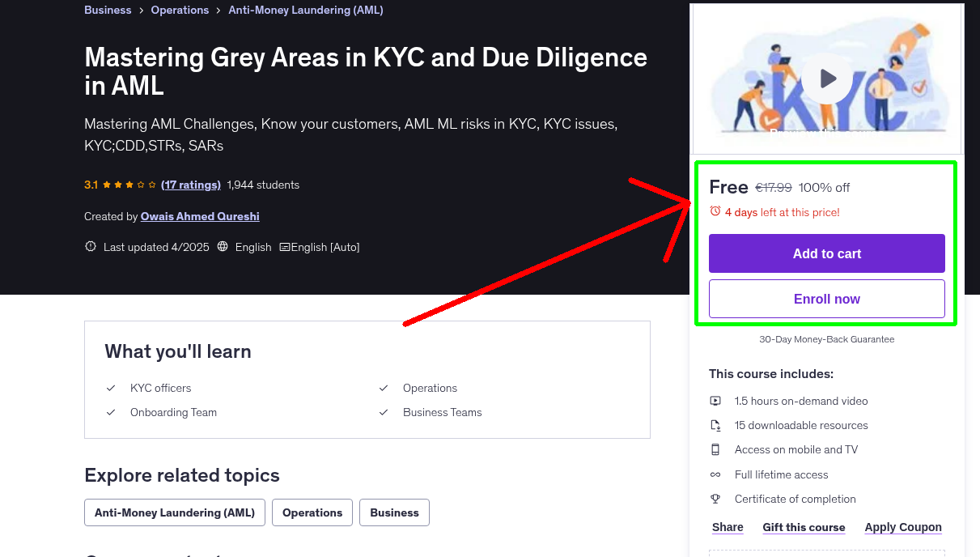Click the trophy icon for 'Certificate of completion'
980x557 pixels.
(x=715, y=499)
